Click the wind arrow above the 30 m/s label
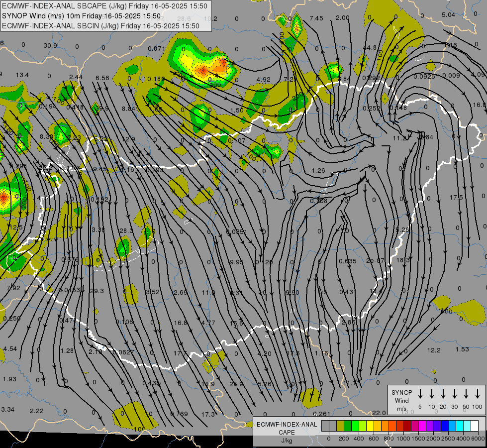The image size is (487, 448). (454, 394)
